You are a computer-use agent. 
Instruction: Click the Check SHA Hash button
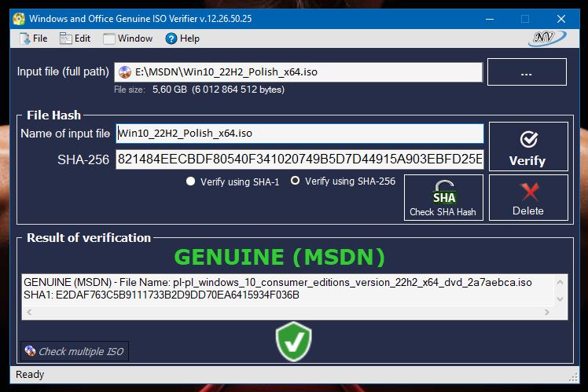coord(443,197)
